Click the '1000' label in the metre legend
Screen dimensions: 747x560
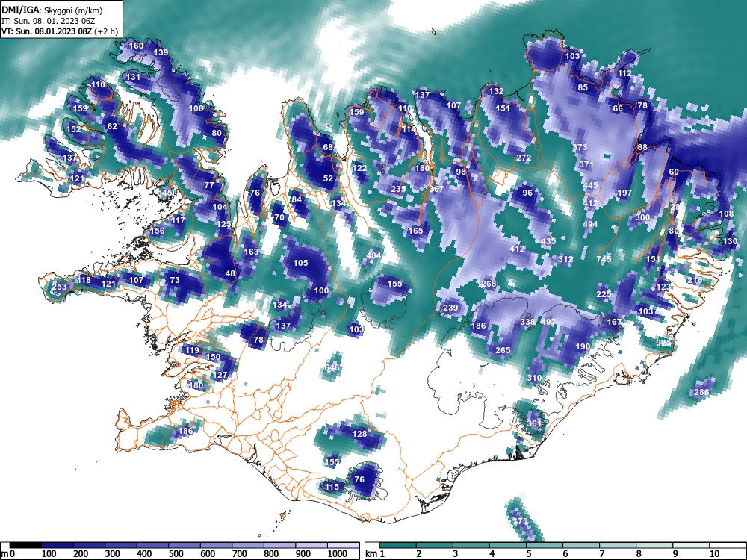(338, 553)
